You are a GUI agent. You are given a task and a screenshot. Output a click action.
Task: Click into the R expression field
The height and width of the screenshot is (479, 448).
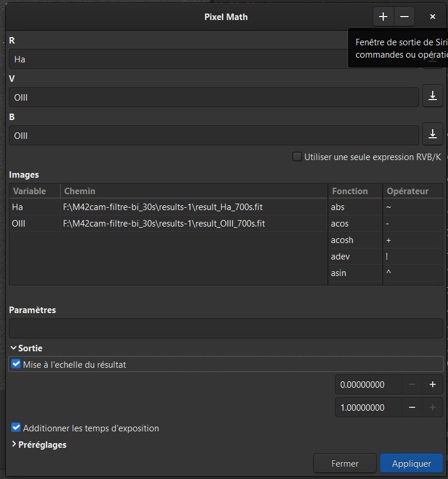coord(177,59)
